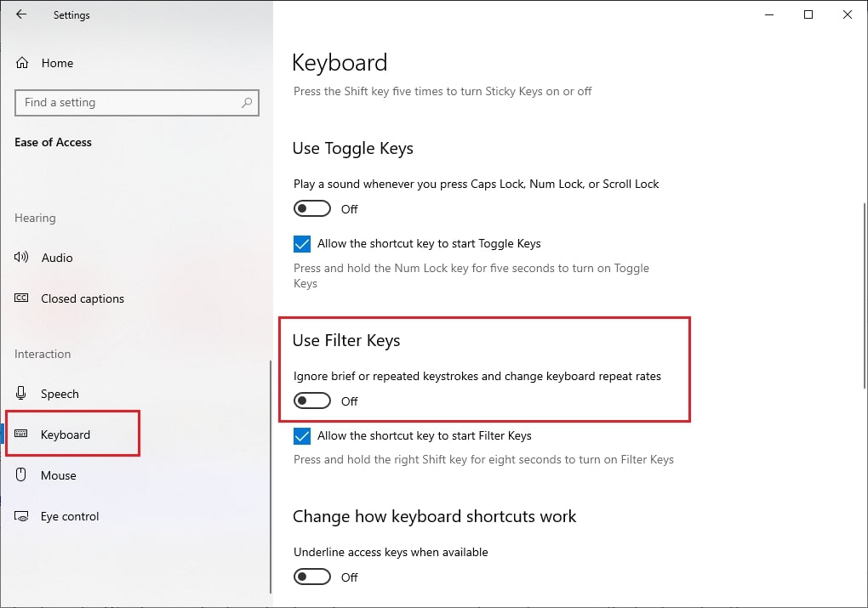868x608 pixels.
Task: Turn on the Use Toggle Keys switch
Action: pos(311,208)
